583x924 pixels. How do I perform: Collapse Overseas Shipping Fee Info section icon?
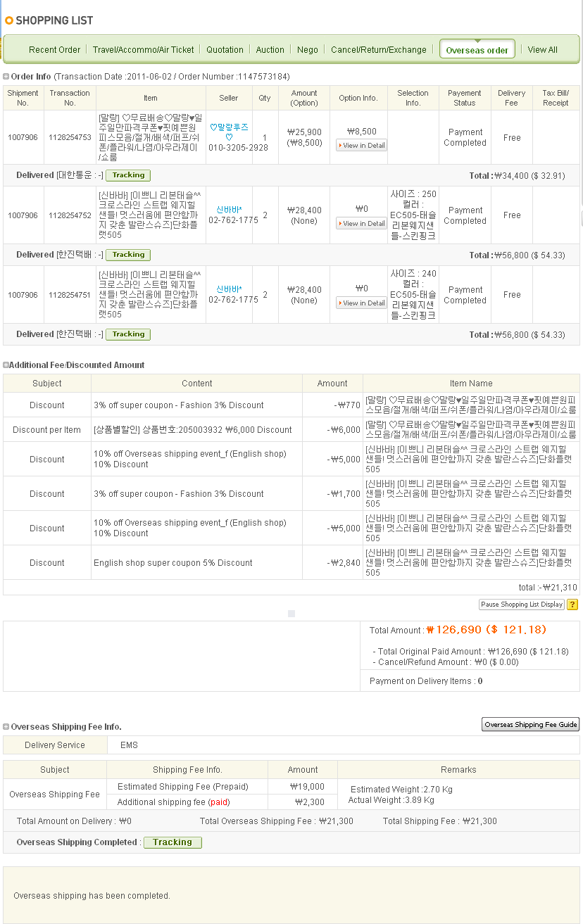click(6, 727)
